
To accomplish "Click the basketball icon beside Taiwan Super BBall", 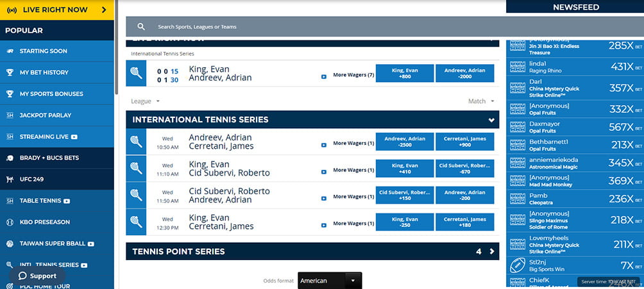I will tap(10, 244).
